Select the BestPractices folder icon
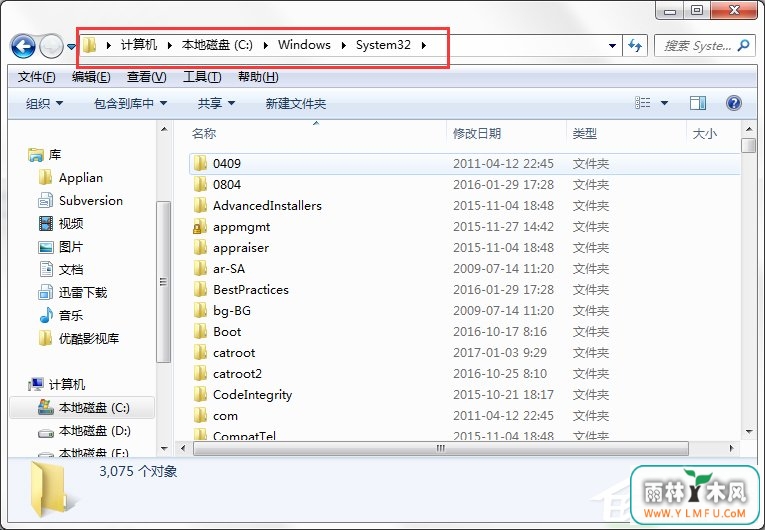765x530 pixels. tap(200, 289)
